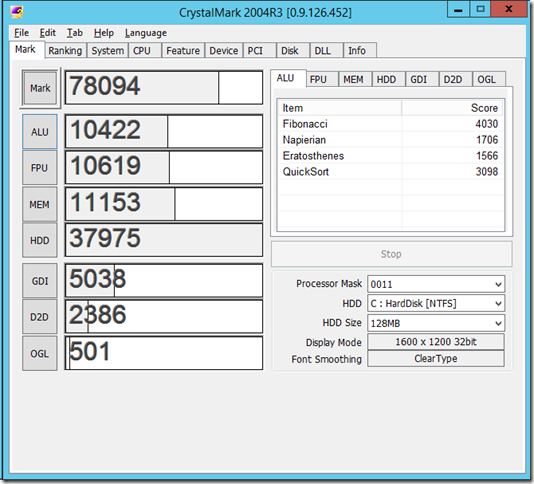The image size is (534, 484).
Task: Switch to the CPU tab
Action: [145, 51]
